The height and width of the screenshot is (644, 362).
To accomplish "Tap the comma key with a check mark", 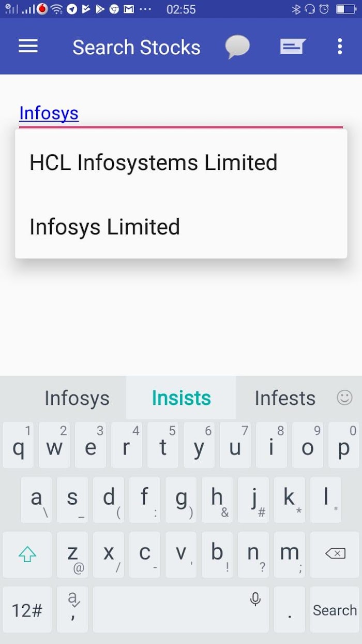I will coord(72,609).
